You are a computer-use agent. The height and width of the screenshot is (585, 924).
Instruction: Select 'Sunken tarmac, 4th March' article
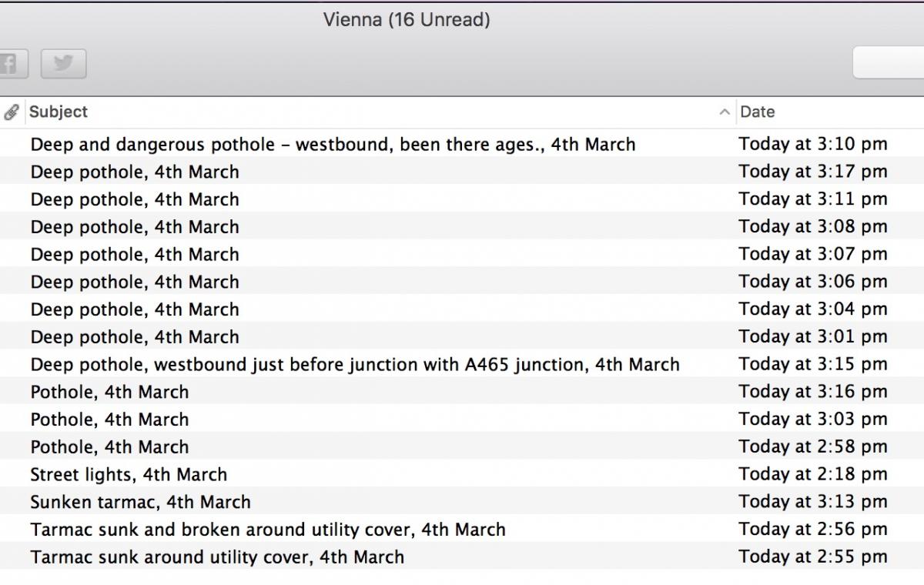click(x=140, y=503)
